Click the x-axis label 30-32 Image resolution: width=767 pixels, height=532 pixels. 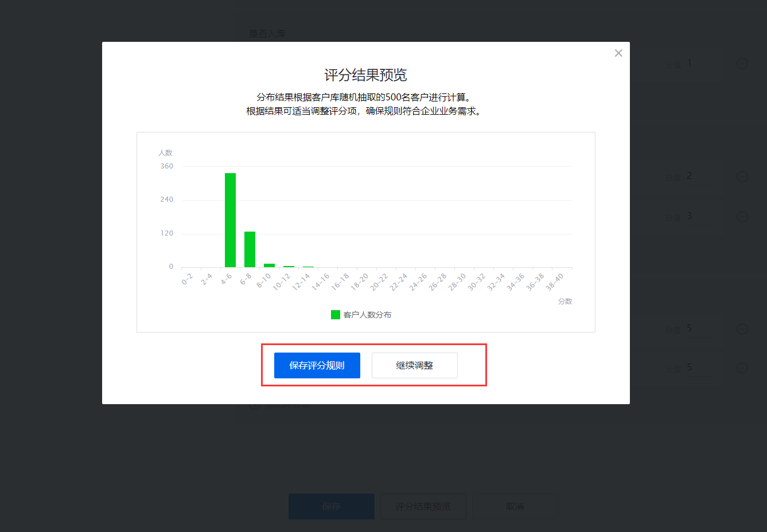click(x=477, y=281)
